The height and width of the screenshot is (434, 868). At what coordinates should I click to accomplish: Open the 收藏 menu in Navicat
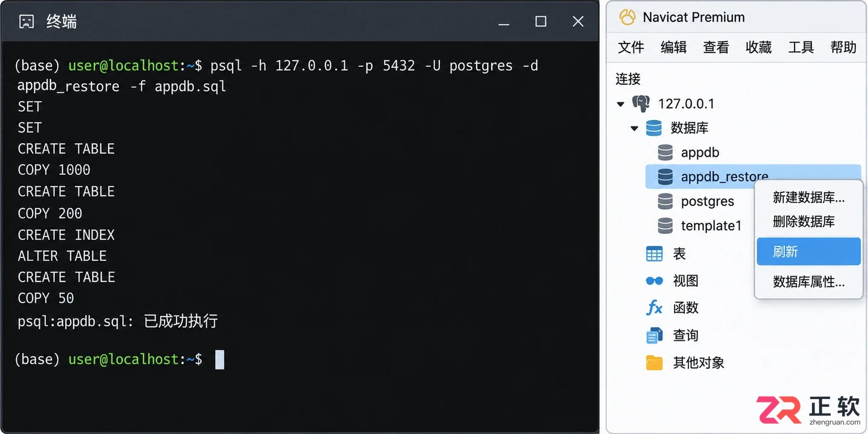758,48
